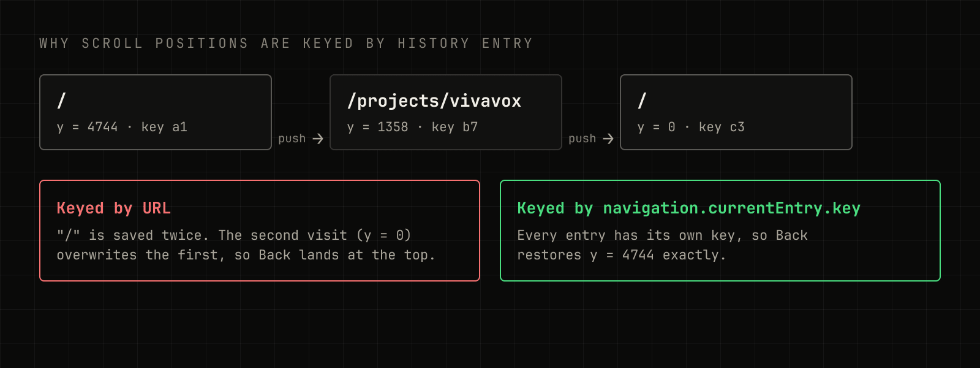Click the text 'y = 4744 · key a1'

pyautogui.click(x=122, y=127)
